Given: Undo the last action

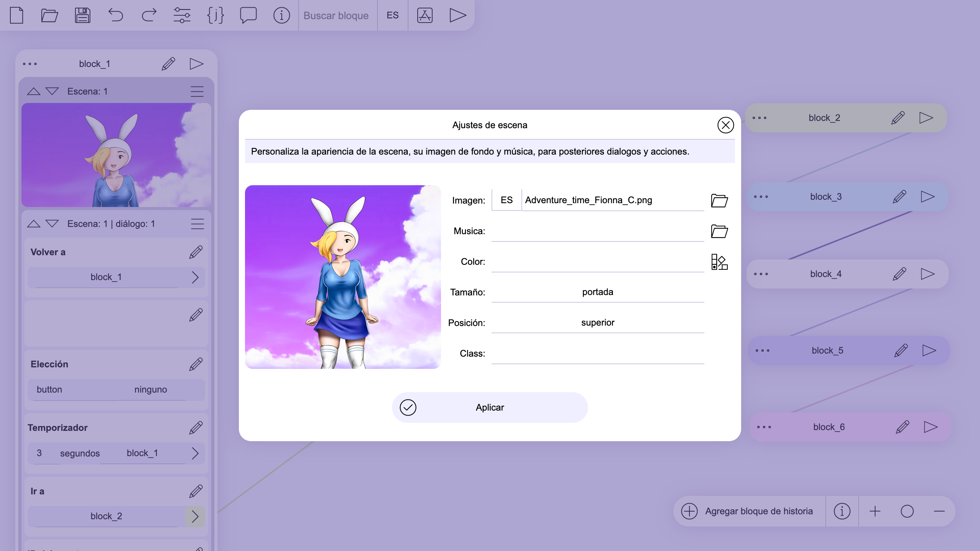Looking at the screenshot, I should 116,15.
